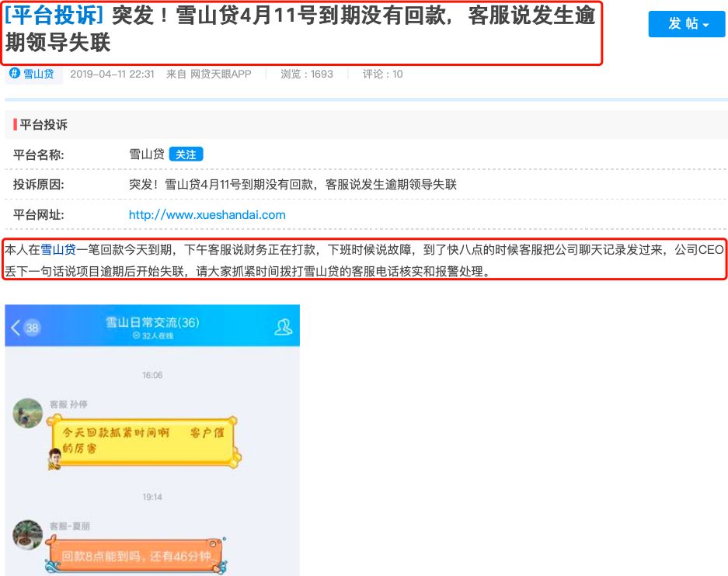
Task: Click avatar of 客服-夏丽
Action: point(28,534)
